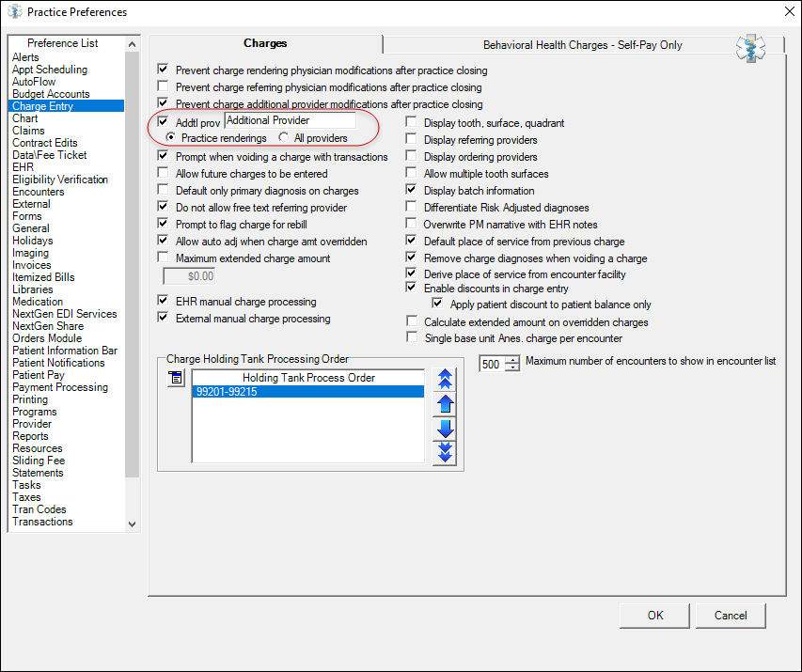
Task: Toggle Allow auto adj when charge overridden
Action: 164,240
